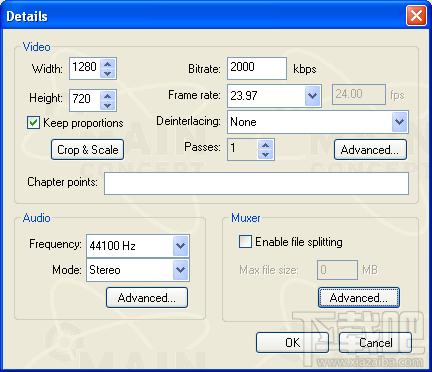Open the Crop & Scale dialog

[87, 150]
